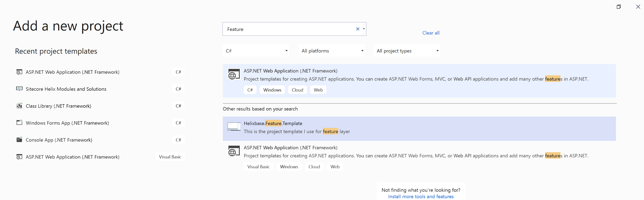The height and width of the screenshot is (200, 644).
Task: Click the Visual Basic ASP.NET recent template icon
Action: click(x=19, y=157)
